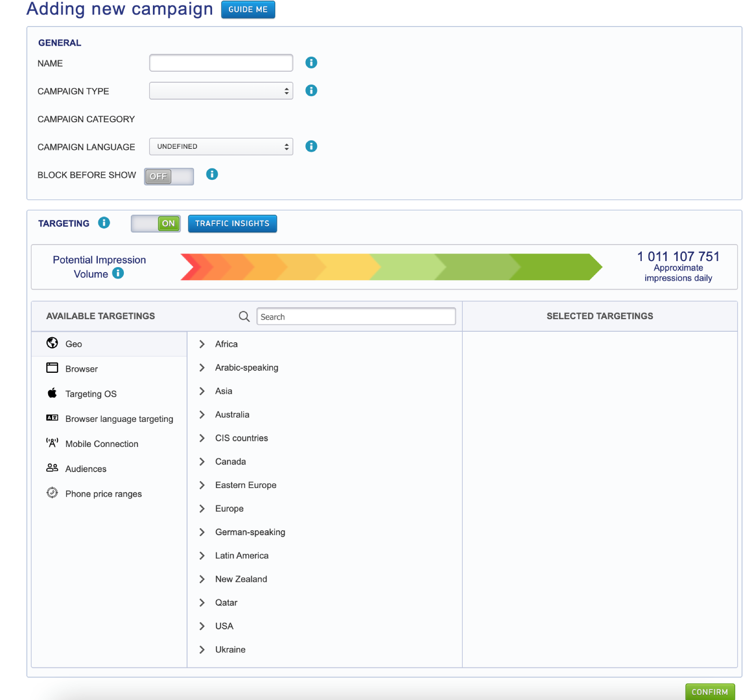Select the Geo targeting category

click(109, 344)
